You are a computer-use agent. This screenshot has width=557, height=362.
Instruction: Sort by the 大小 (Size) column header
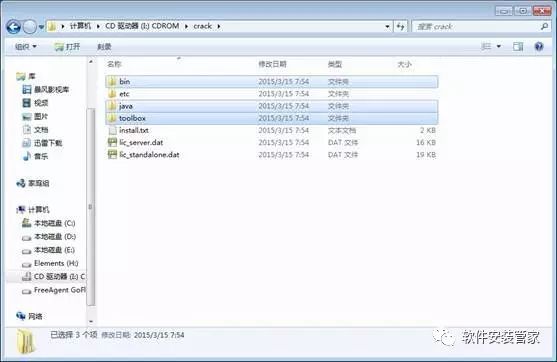(404, 64)
